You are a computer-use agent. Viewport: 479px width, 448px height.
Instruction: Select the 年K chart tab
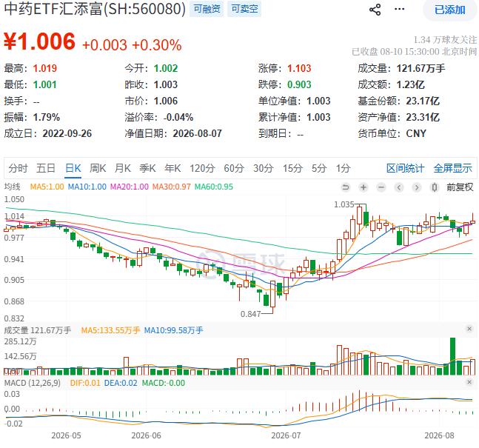tap(172, 168)
